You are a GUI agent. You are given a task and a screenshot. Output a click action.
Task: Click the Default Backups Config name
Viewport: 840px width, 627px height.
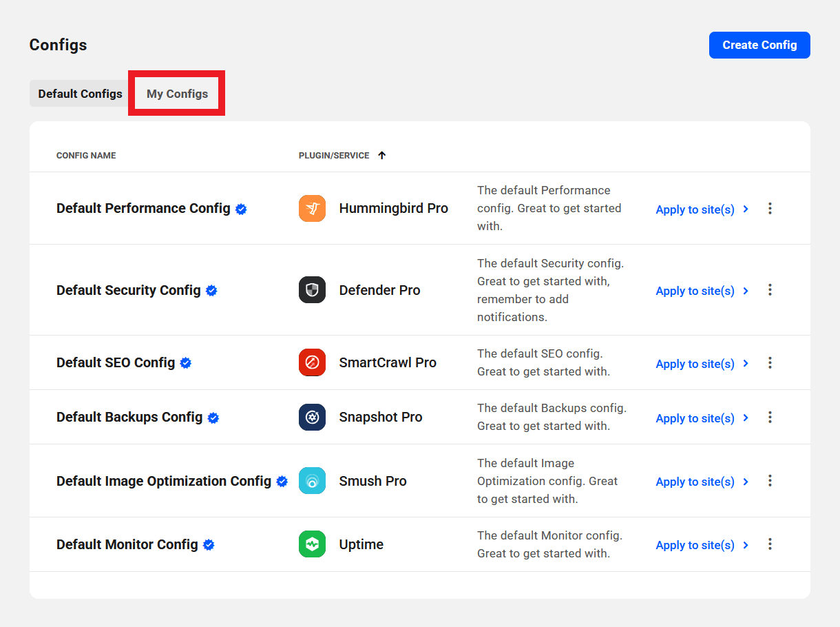coord(129,417)
